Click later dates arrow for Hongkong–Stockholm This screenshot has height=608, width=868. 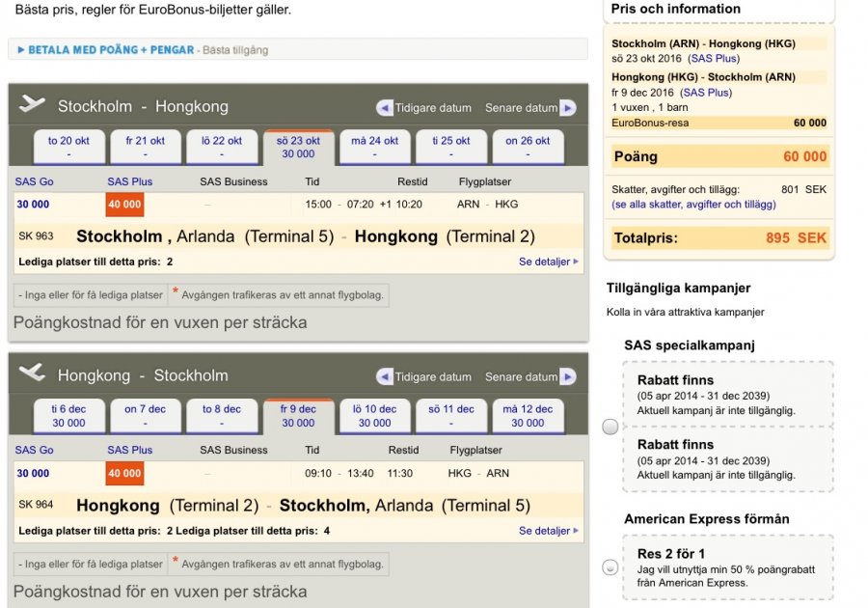tap(568, 376)
